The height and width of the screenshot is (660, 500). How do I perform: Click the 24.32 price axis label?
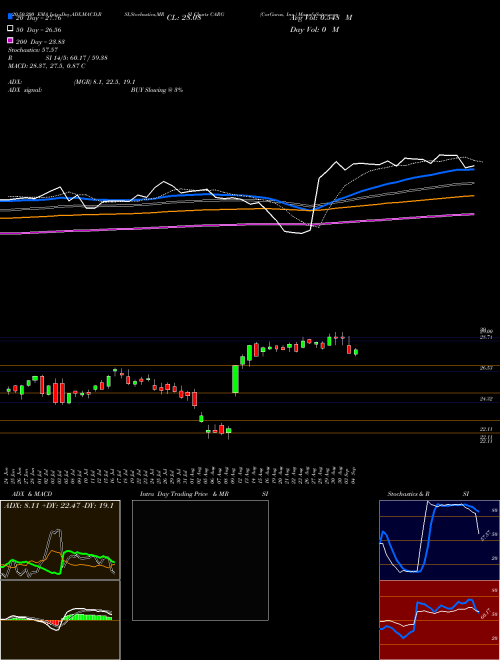487,399
